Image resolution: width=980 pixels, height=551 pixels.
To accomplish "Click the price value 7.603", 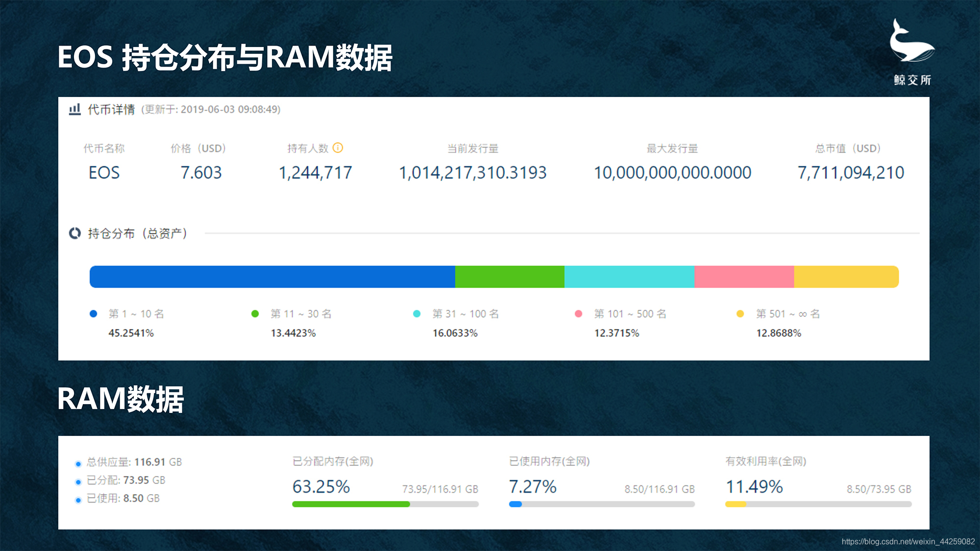I will tap(201, 172).
